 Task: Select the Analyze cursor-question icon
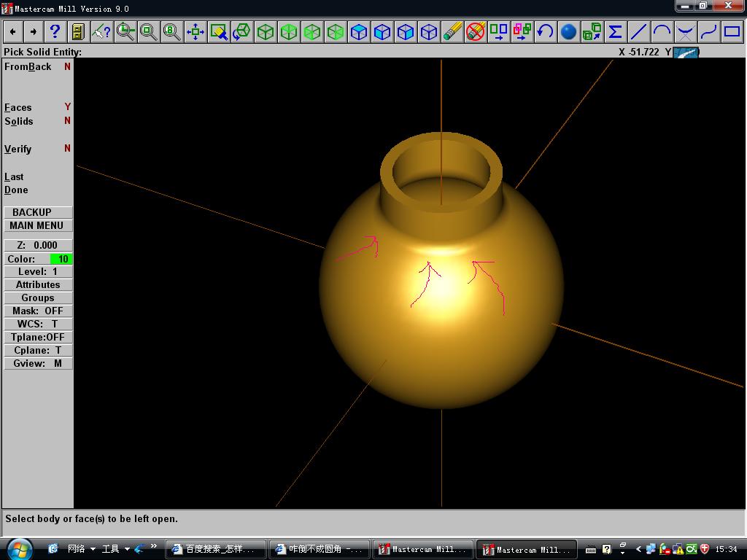pos(101,32)
